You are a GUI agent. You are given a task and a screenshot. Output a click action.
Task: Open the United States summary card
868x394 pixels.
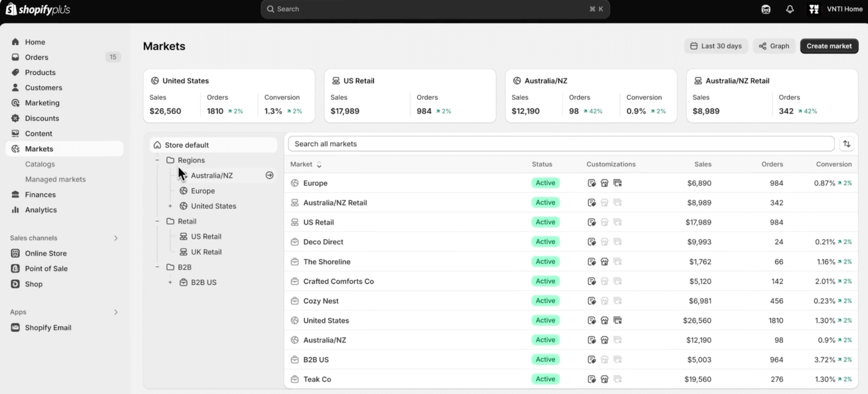coord(229,96)
